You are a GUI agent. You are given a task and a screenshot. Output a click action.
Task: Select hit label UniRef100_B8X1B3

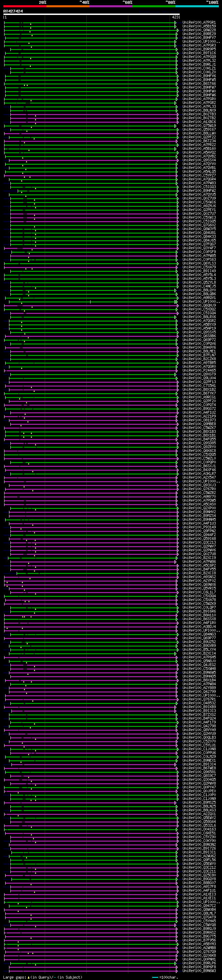point(199,432)
